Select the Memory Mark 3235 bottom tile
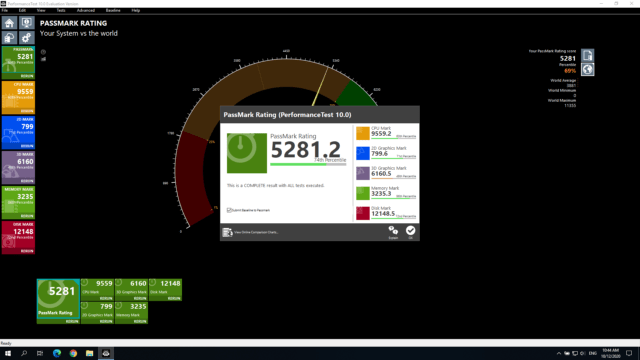The image size is (640, 360). click(131, 312)
